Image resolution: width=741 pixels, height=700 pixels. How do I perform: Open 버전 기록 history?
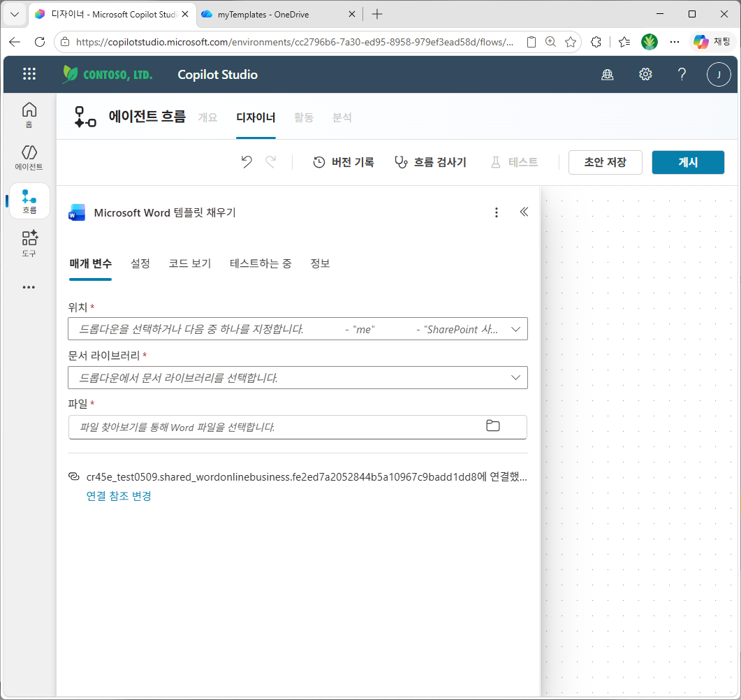pyautogui.click(x=344, y=162)
